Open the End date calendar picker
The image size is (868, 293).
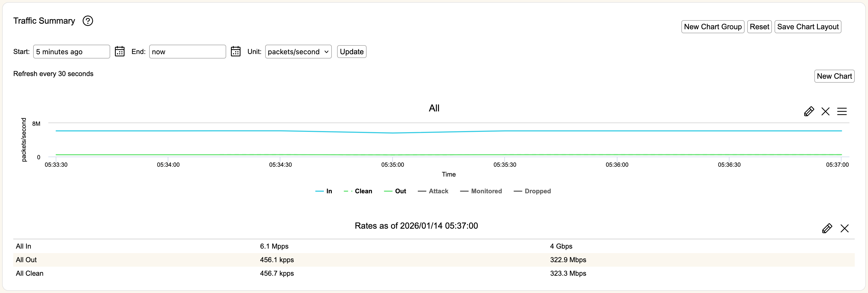point(235,52)
